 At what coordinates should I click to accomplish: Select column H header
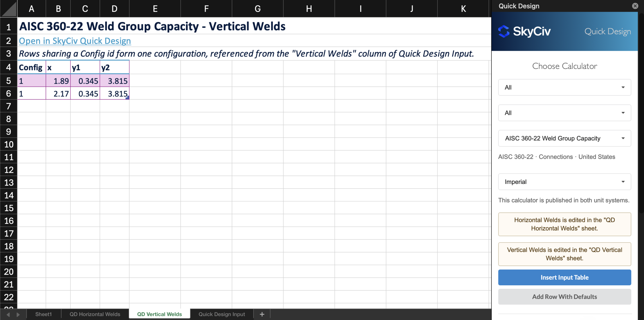pyautogui.click(x=309, y=9)
